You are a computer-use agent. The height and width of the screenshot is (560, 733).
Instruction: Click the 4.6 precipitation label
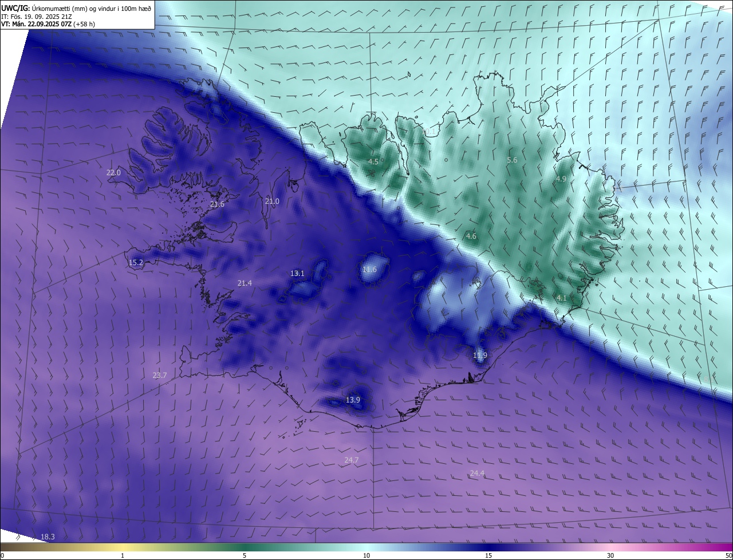coord(471,236)
